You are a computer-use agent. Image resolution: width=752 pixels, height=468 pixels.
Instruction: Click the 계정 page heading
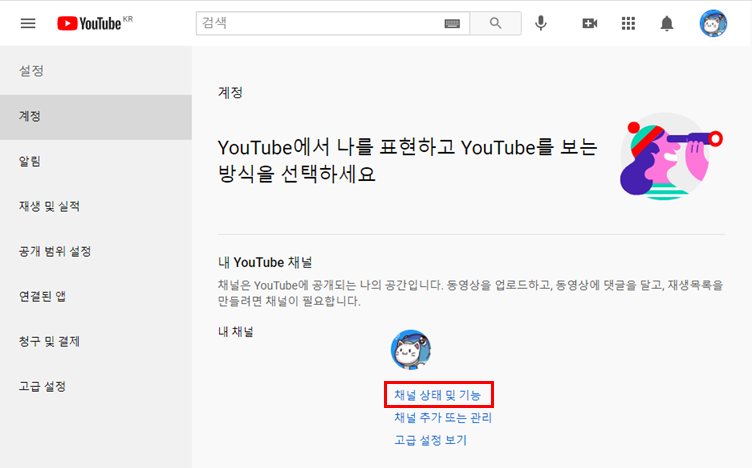point(230,92)
